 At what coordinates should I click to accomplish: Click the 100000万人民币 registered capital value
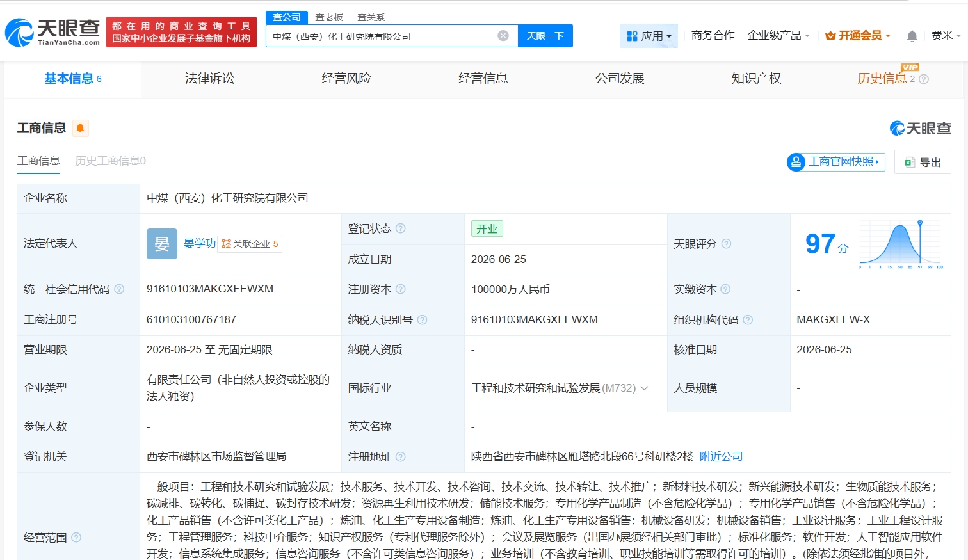point(510,289)
